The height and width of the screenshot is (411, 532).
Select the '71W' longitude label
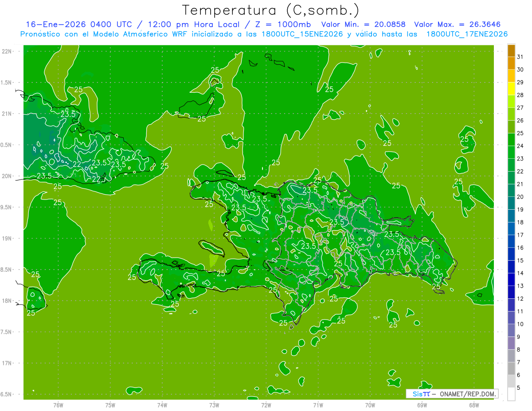click(318, 405)
